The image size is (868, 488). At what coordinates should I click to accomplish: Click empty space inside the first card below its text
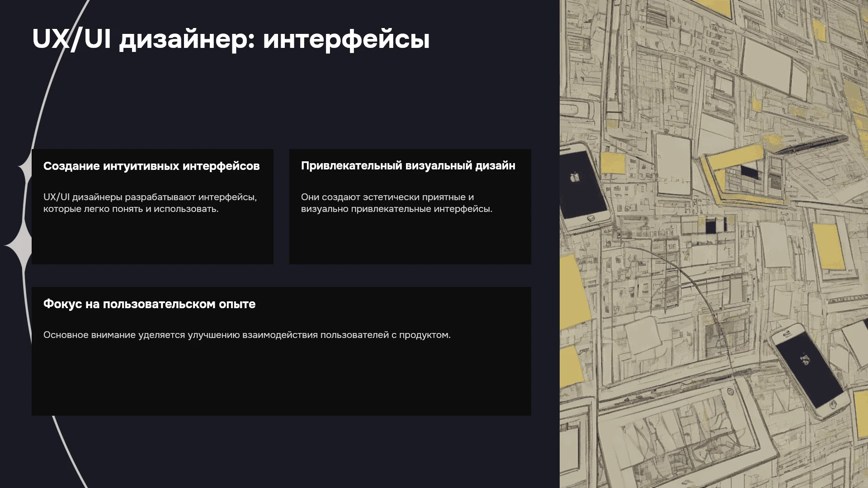click(x=152, y=239)
